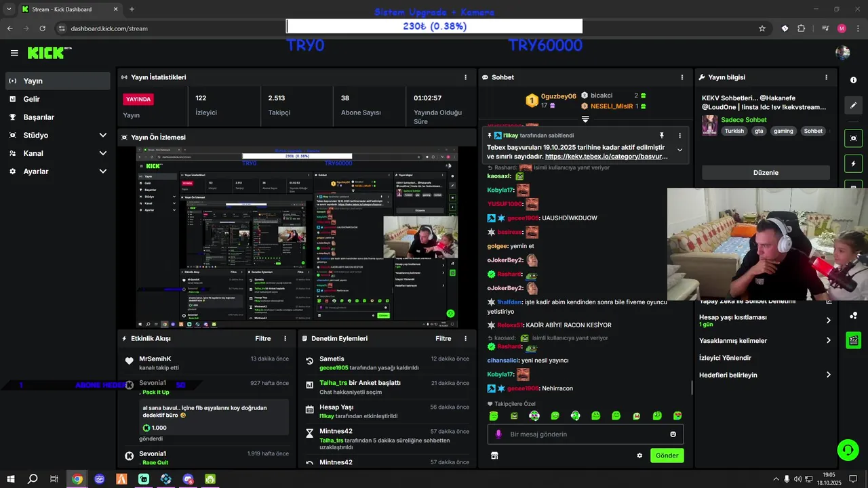
Task: Open chat settings gear beside Gönder
Action: click(x=639, y=455)
